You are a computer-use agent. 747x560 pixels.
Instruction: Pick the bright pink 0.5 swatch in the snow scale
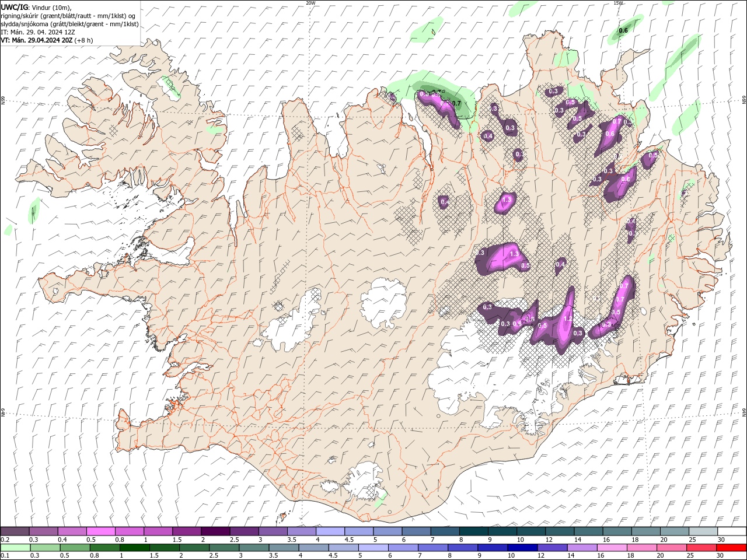pos(100,531)
